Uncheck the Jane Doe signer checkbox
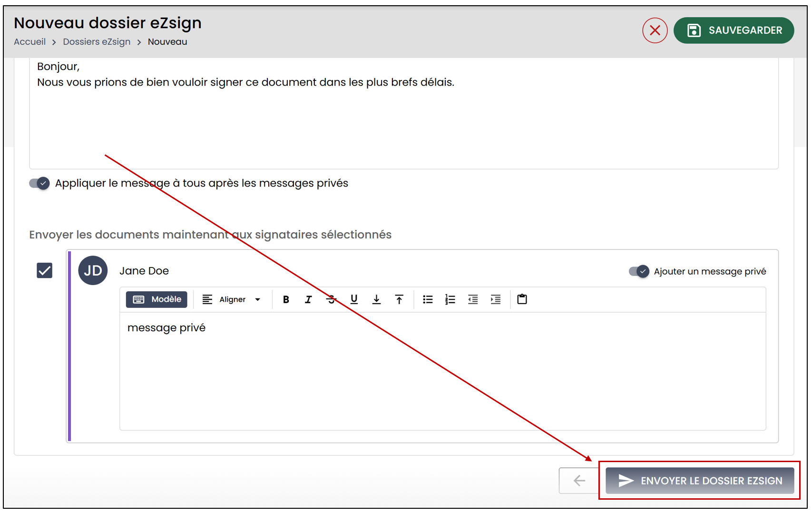Screen dimensions: 812x514 45,270
